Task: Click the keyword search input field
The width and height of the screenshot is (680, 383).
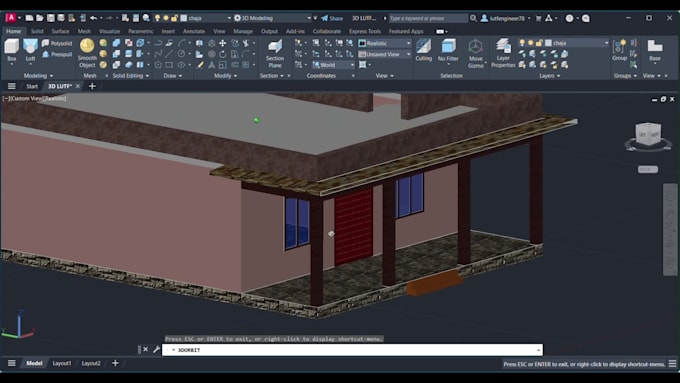Action: 428,18
